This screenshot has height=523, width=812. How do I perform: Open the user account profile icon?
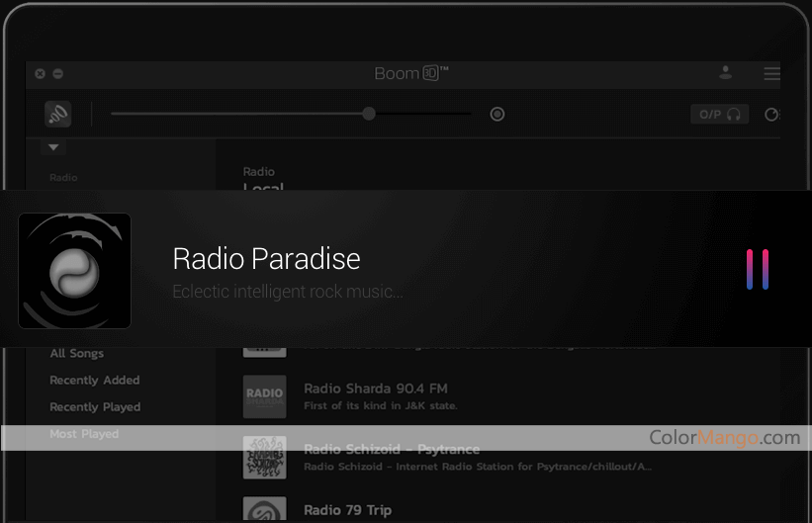click(x=725, y=73)
